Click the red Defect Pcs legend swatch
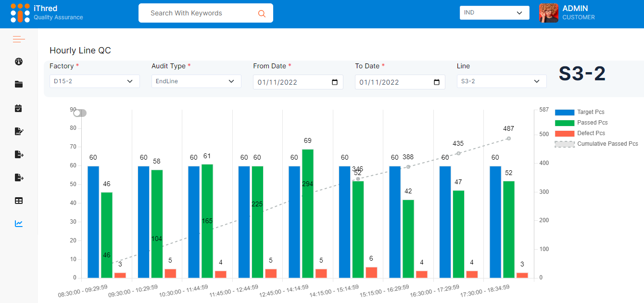 (565, 133)
